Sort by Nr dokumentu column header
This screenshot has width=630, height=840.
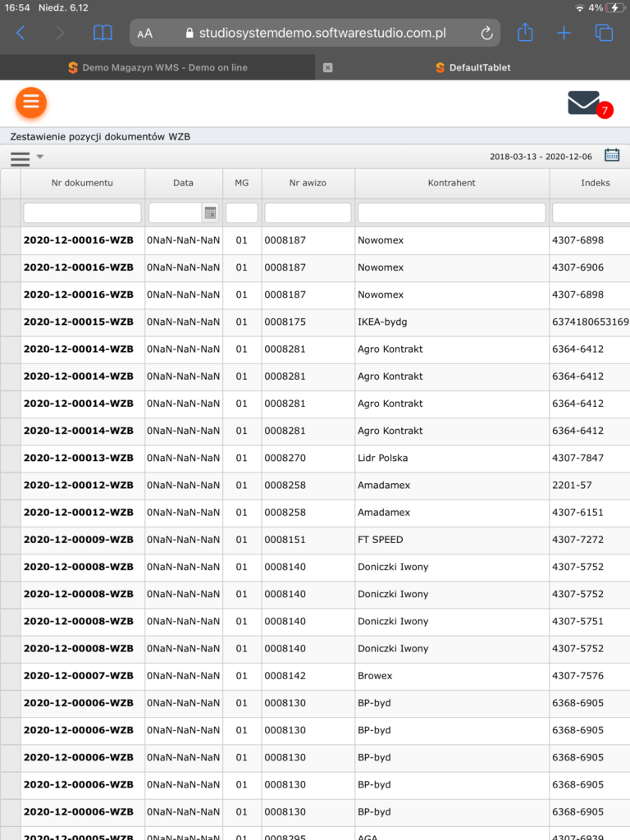pyautogui.click(x=82, y=183)
